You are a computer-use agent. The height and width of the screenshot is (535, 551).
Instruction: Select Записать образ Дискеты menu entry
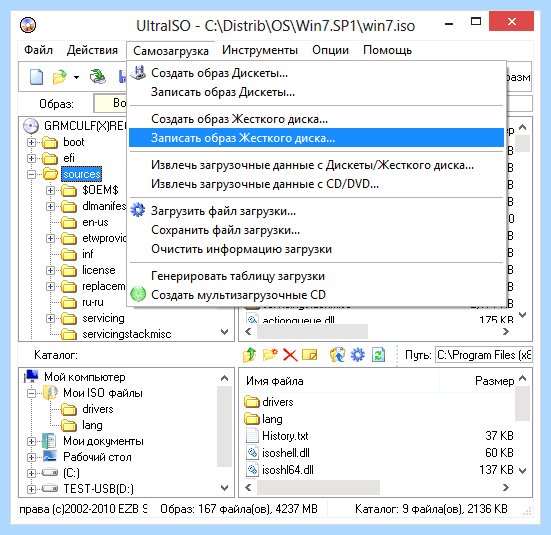click(316, 92)
